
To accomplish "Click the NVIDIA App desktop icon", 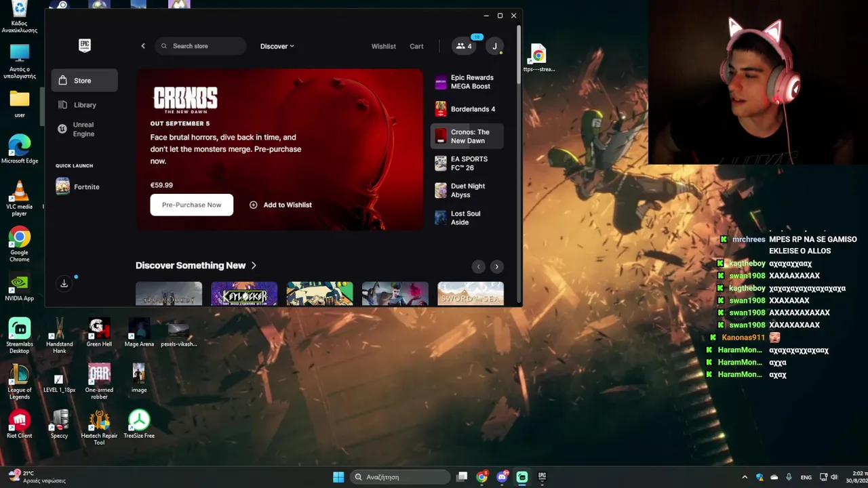I will pyautogui.click(x=20, y=287).
